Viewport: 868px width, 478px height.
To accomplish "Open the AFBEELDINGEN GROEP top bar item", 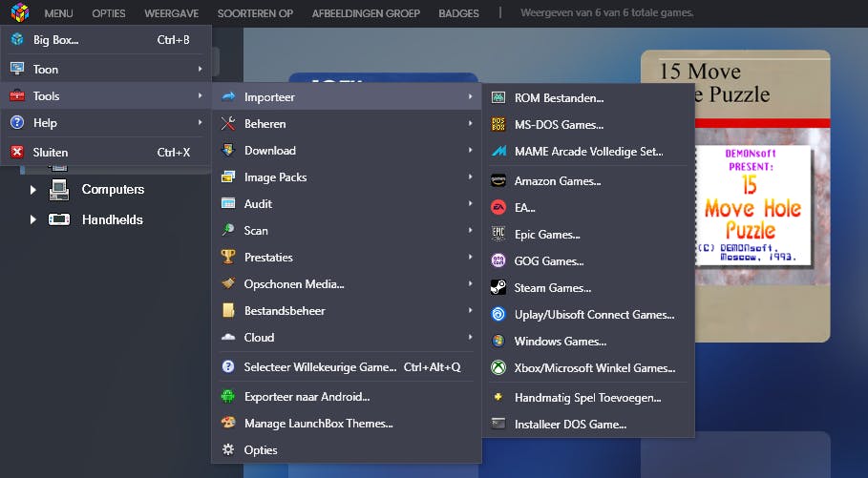I will [366, 13].
